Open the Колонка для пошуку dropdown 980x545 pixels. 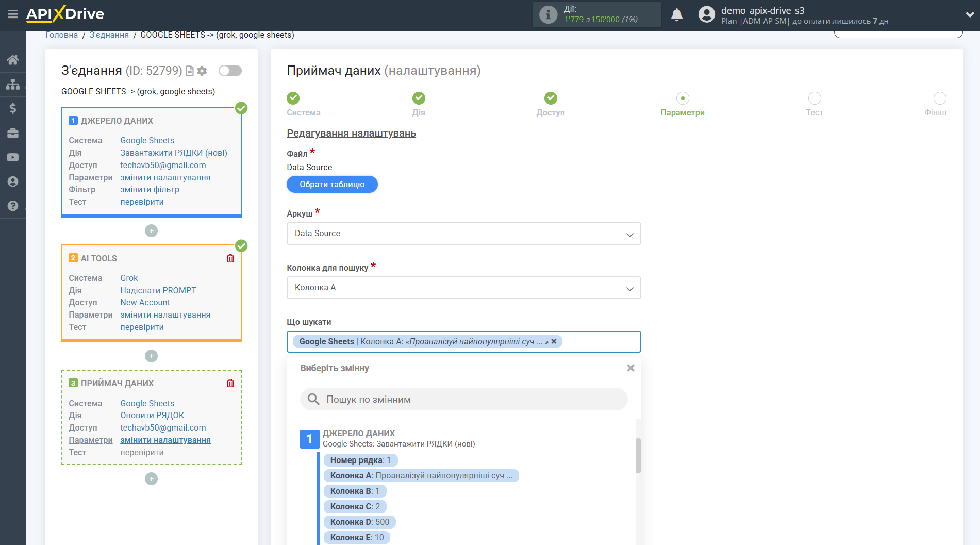(463, 288)
